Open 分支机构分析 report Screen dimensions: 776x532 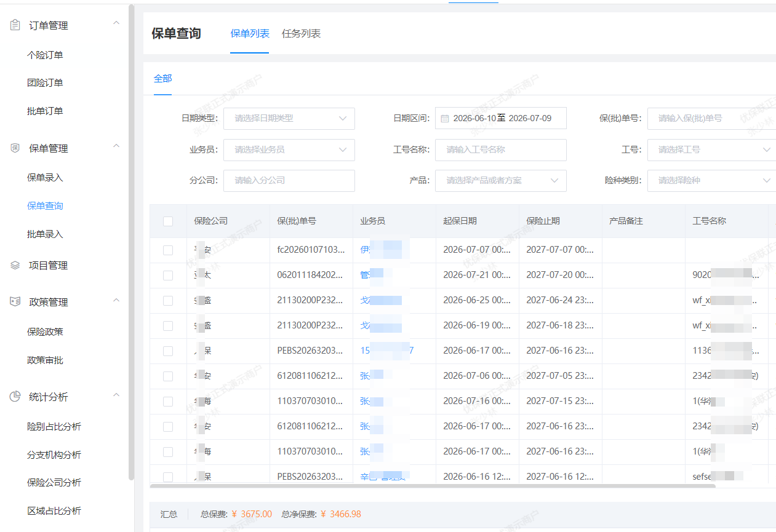tap(54, 455)
